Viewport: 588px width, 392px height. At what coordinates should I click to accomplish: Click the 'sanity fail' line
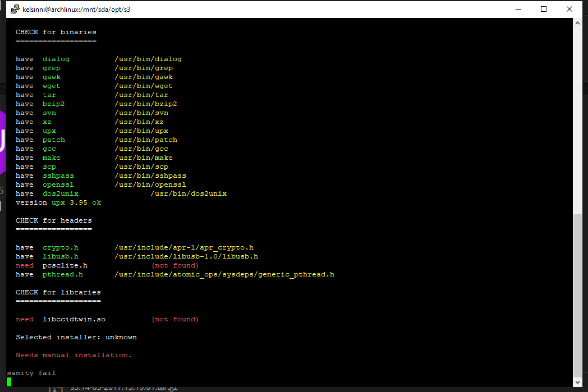click(31, 373)
